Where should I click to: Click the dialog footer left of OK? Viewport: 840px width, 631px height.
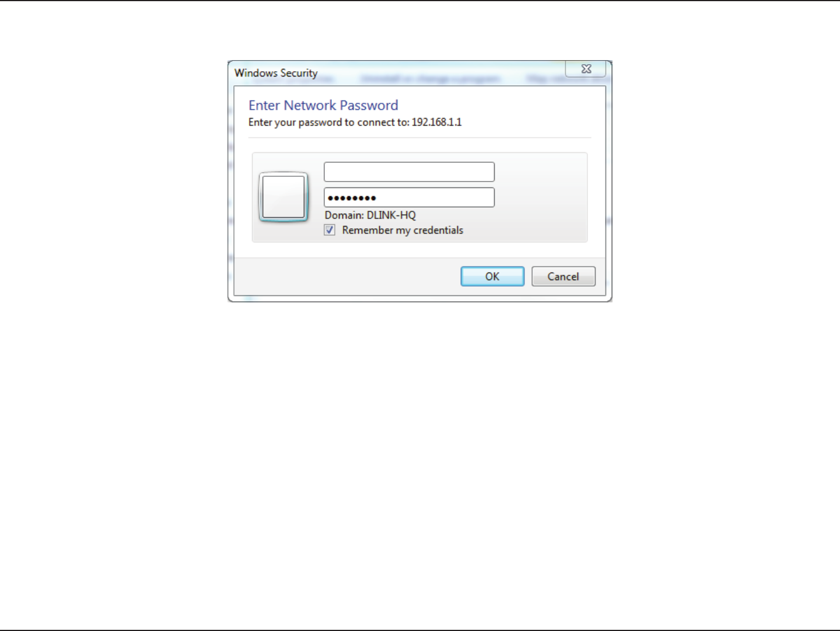point(347,276)
